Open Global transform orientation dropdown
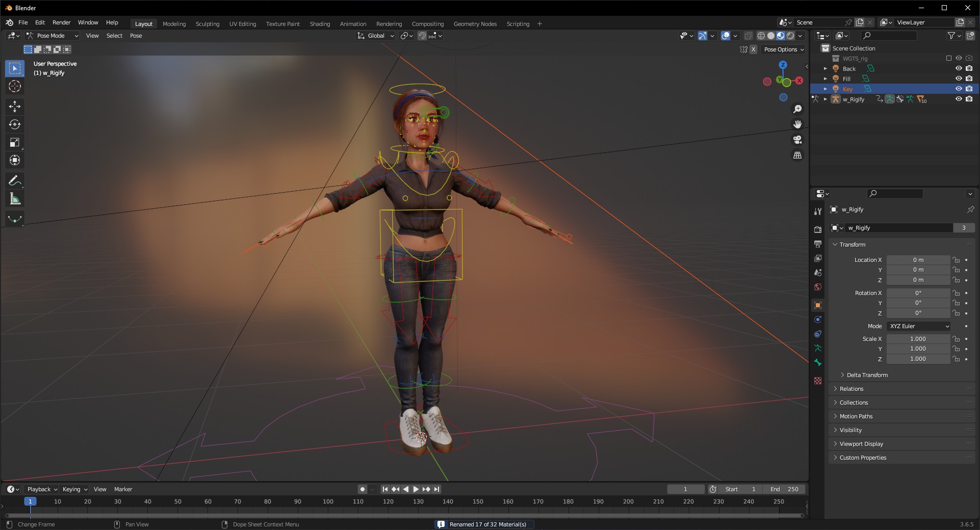980x530 pixels. (x=376, y=36)
